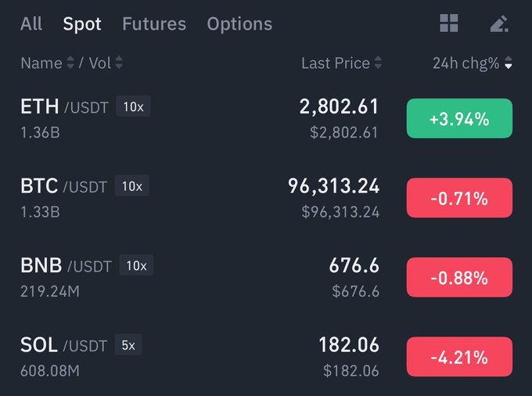Image resolution: width=532 pixels, height=396 pixels.
Task: Open the grid layout view icon
Action: pos(449,24)
